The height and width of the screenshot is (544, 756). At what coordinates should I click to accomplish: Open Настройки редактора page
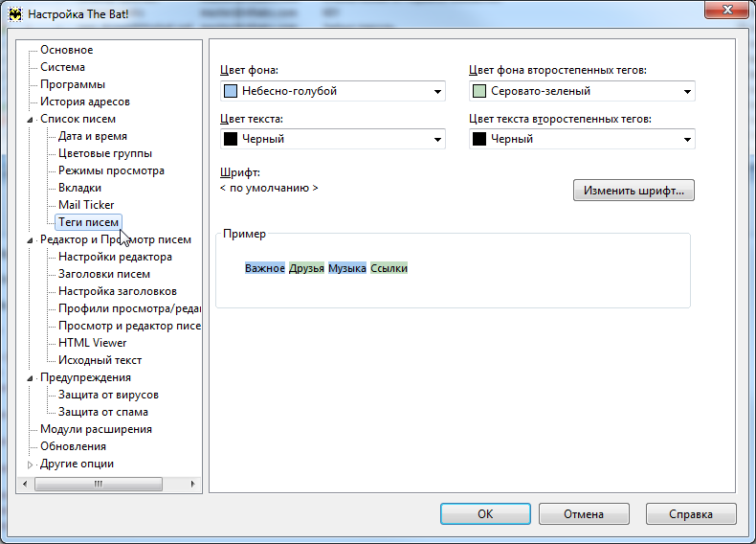point(115,257)
